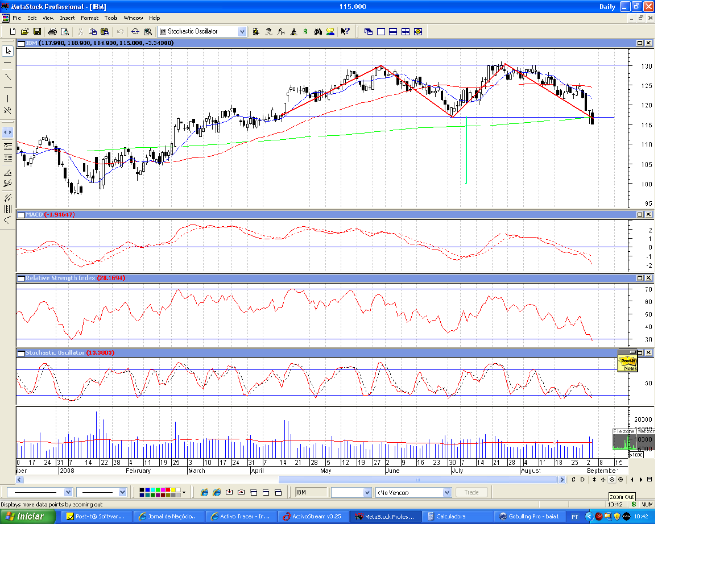
Task: Select the arc drawing tool
Action: (x=8, y=221)
